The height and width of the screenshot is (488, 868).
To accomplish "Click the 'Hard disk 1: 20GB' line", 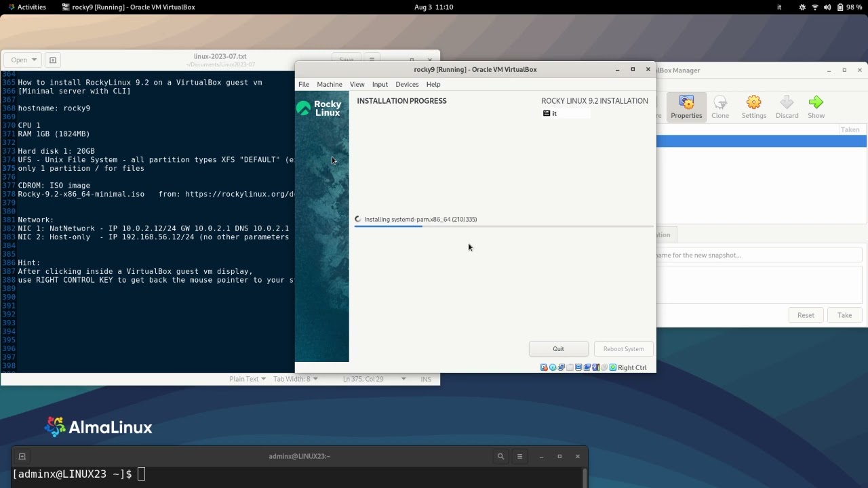I will point(56,151).
